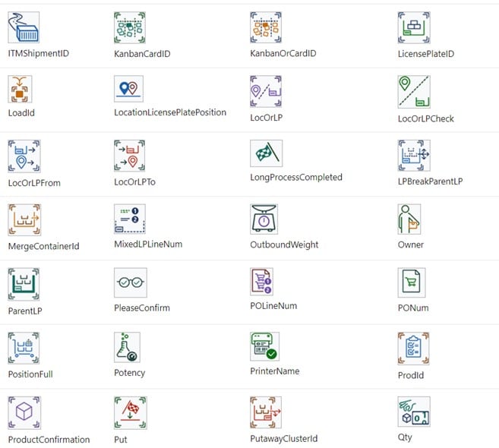The image size is (499, 448).
Task: Click the PleaseConfirm label text
Action: coord(141,308)
